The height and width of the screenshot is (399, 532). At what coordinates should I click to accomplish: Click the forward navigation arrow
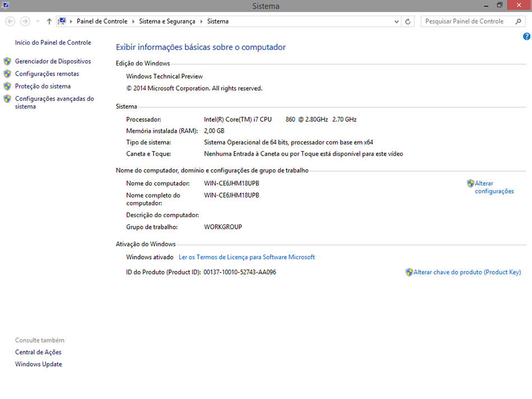click(25, 21)
